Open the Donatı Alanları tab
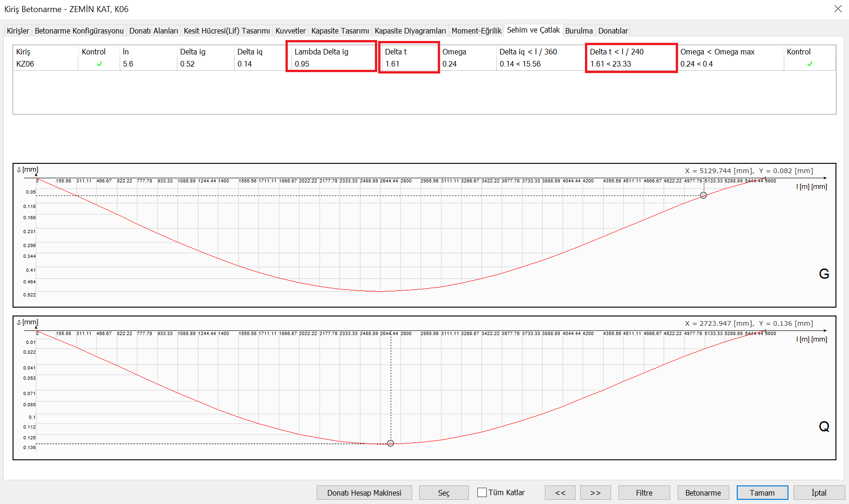This screenshot has height=504, width=849. [154, 31]
